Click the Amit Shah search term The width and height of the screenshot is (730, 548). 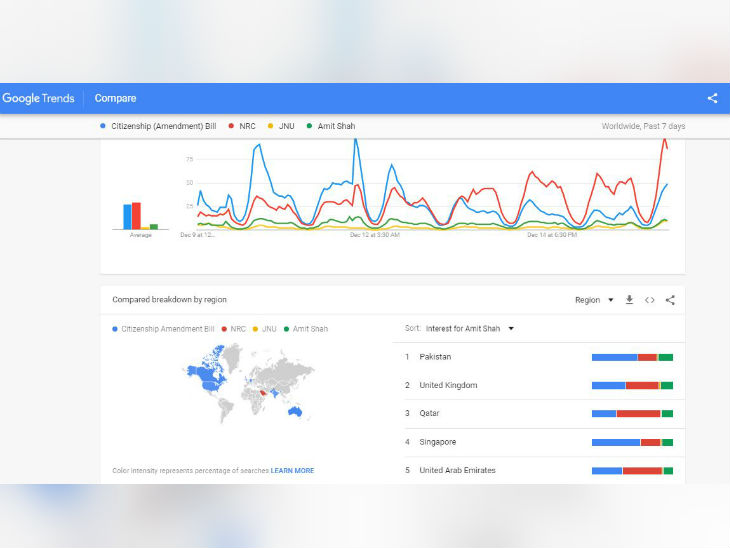coord(335,126)
